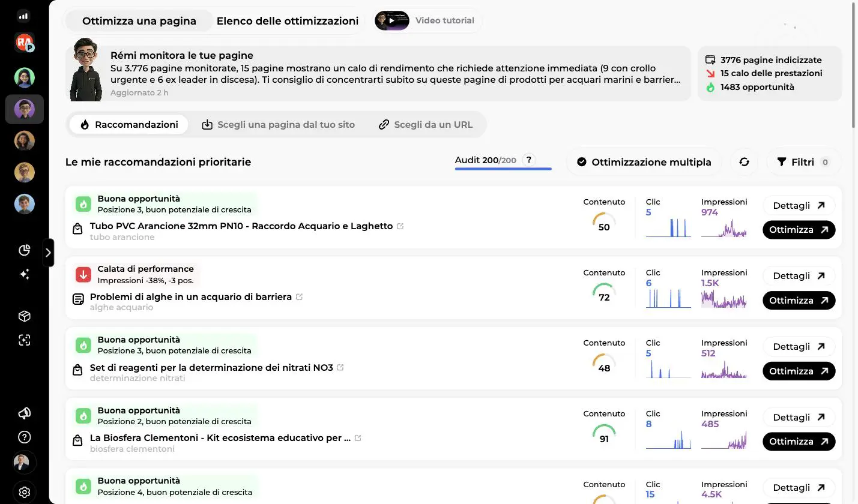The width and height of the screenshot is (858, 504).
Task: Click the scan frame icon in sidebar
Action: (x=24, y=340)
